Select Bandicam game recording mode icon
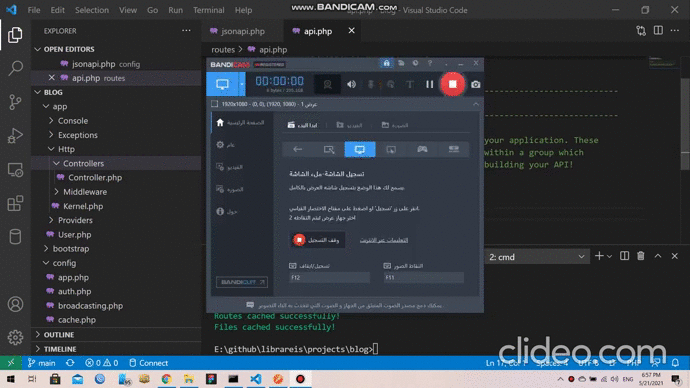 pyautogui.click(x=422, y=149)
